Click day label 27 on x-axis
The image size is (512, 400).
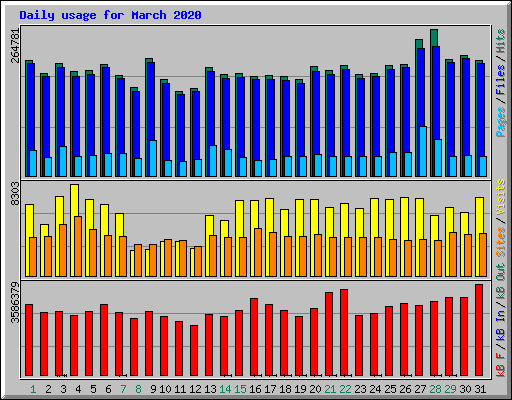420,389
